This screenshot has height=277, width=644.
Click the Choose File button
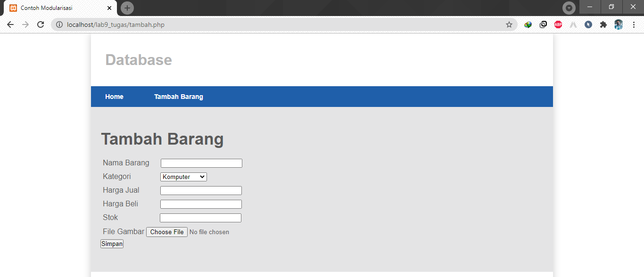(167, 232)
